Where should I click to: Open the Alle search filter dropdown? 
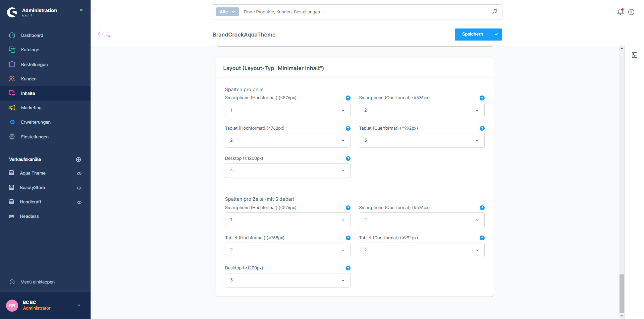[227, 12]
